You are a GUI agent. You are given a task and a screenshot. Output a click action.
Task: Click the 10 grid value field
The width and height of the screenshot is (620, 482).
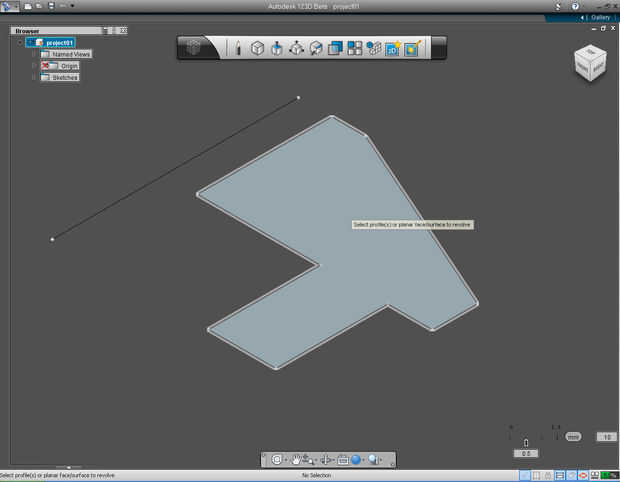[607, 437]
